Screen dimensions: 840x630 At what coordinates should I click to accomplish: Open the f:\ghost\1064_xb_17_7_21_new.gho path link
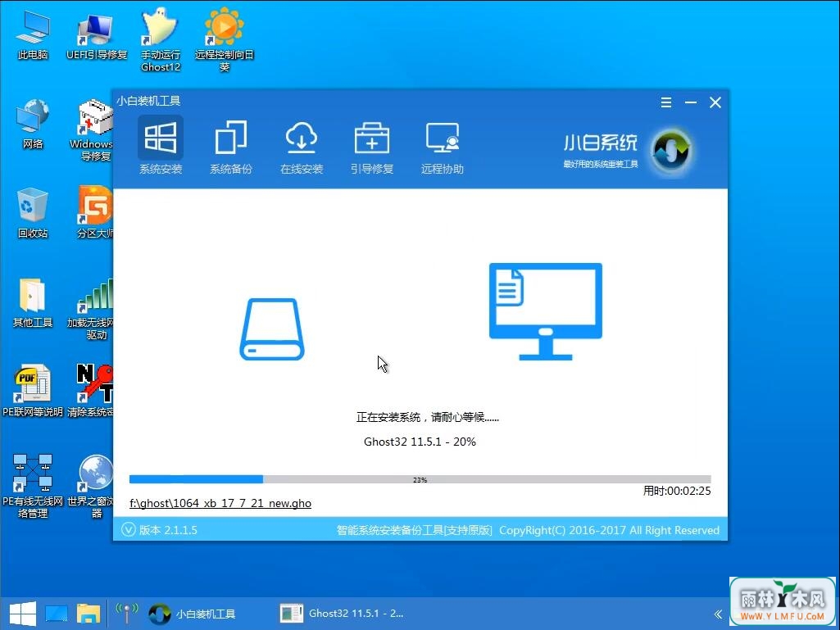click(x=220, y=503)
